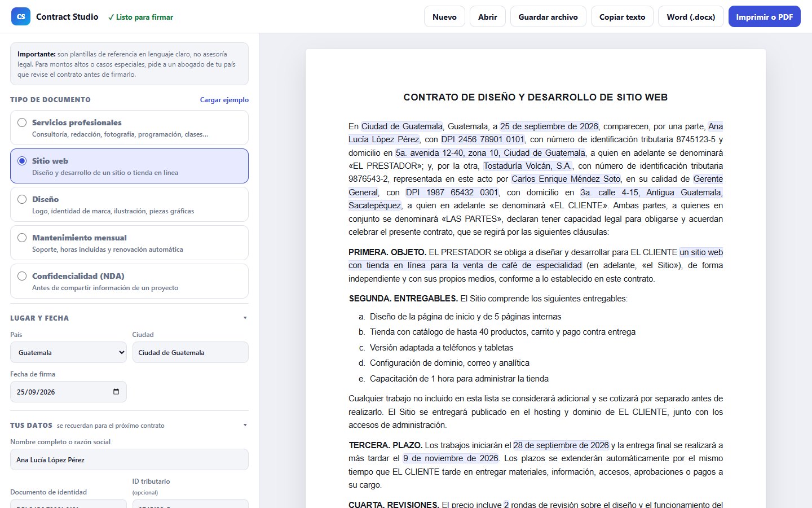Screen dimensions: 812x508
Task: Click the Cargar ejemplo link
Action: (x=224, y=100)
